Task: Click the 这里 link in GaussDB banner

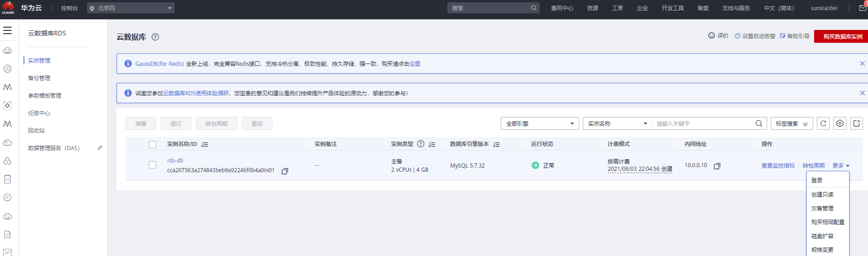Action: point(415,64)
